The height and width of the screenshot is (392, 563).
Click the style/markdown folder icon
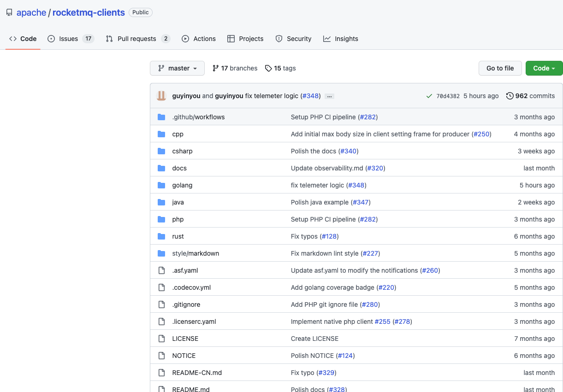pyautogui.click(x=161, y=253)
